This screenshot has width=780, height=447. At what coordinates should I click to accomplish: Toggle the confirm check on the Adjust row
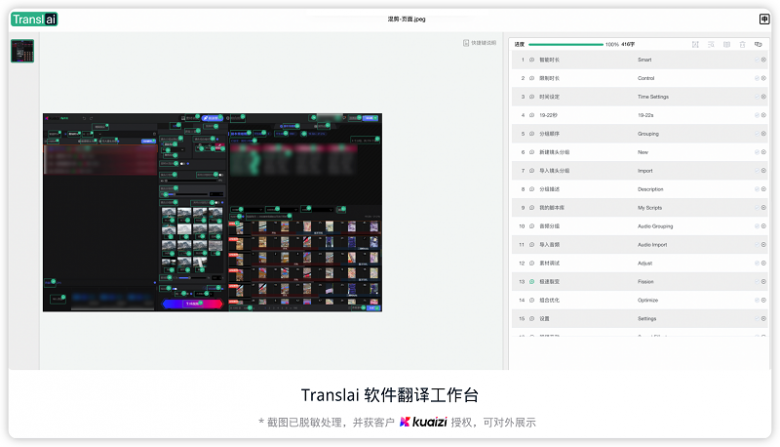(757, 263)
